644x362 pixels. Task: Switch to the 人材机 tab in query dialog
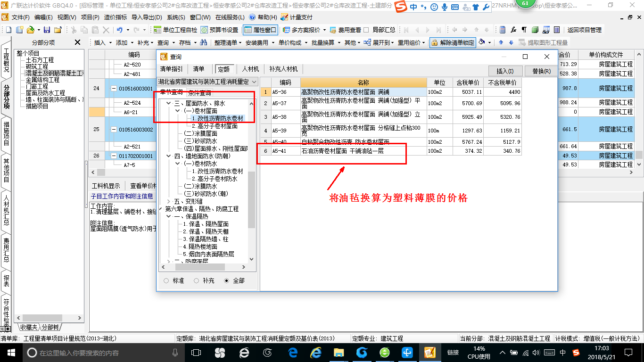coord(250,69)
